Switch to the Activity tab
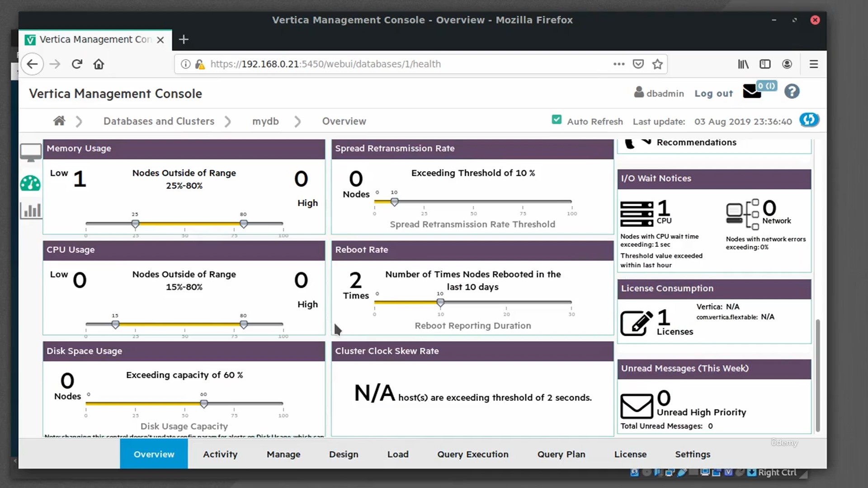Screen dimensions: 868x488 220,454
